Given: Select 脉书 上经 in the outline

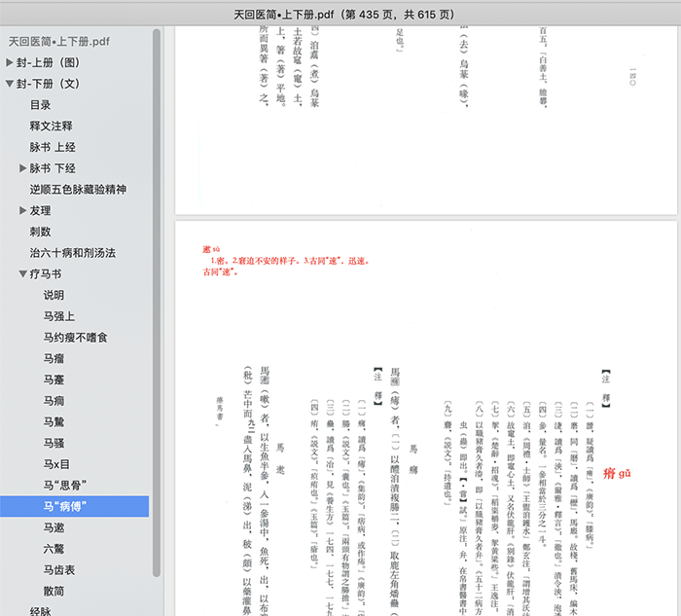Looking at the screenshot, I should 53,147.
